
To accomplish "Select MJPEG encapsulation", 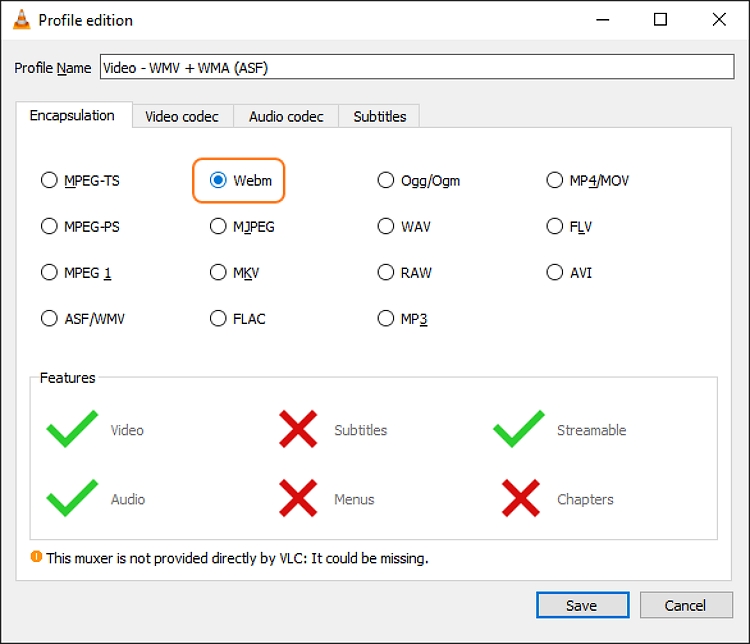I will (242, 226).
